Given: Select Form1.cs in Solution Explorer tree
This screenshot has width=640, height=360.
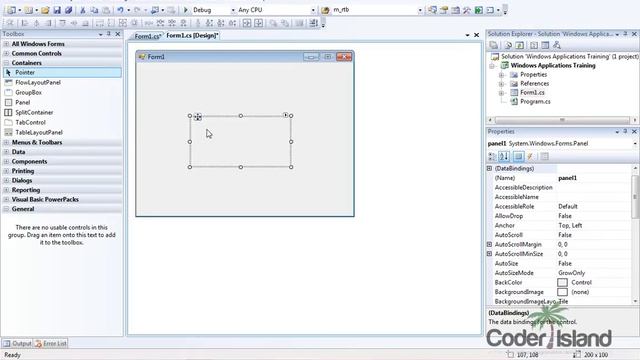Looking at the screenshot, I should pos(532,93).
